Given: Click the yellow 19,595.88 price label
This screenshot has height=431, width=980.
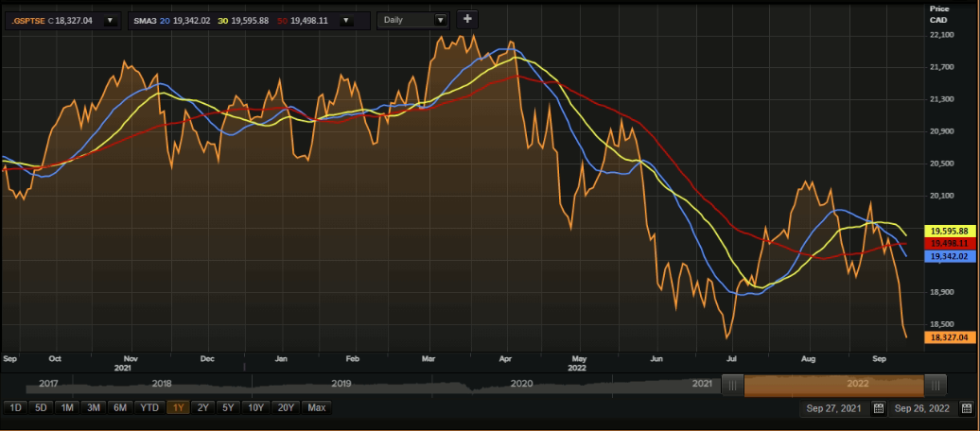Looking at the screenshot, I should (x=949, y=232).
